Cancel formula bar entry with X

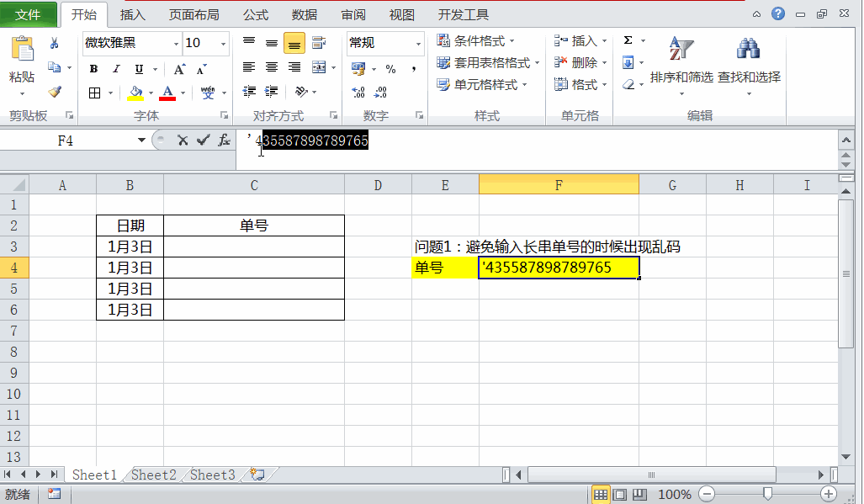[183, 141]
